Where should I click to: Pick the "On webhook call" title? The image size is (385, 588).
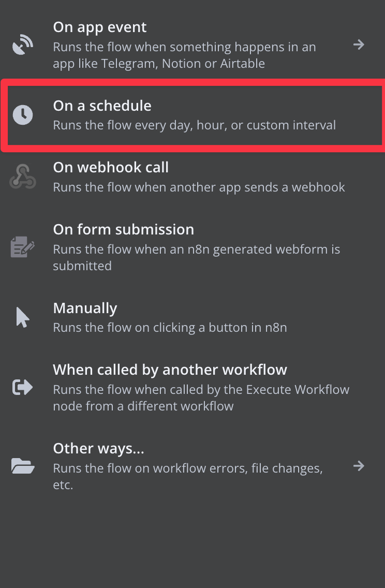[x=111, y=167]
